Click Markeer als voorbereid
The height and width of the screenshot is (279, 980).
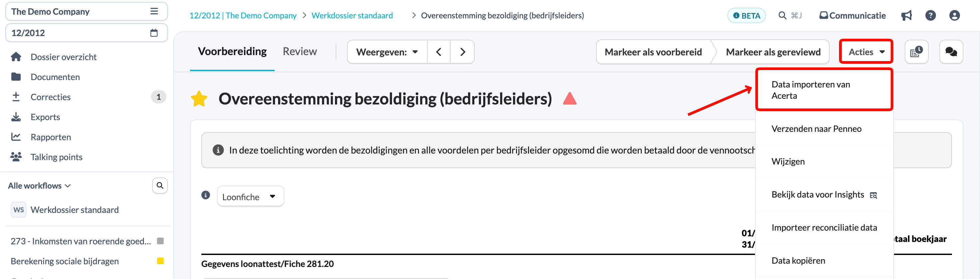coord(653,52)
